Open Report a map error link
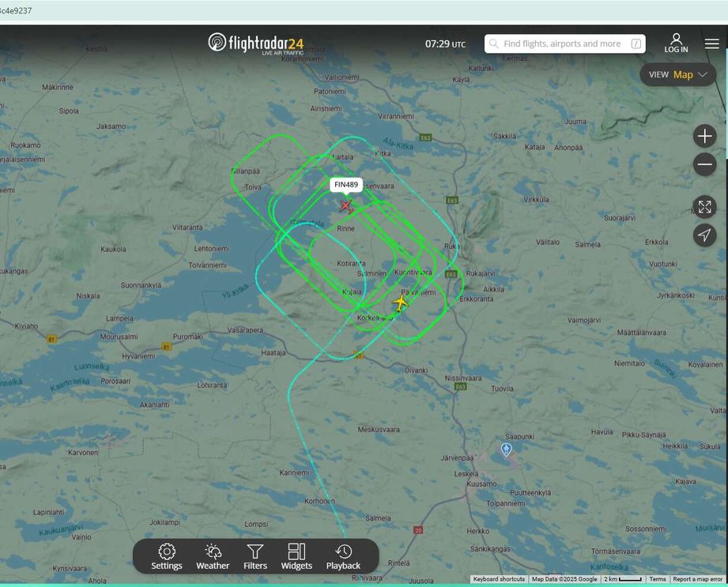 coord(698,579)
